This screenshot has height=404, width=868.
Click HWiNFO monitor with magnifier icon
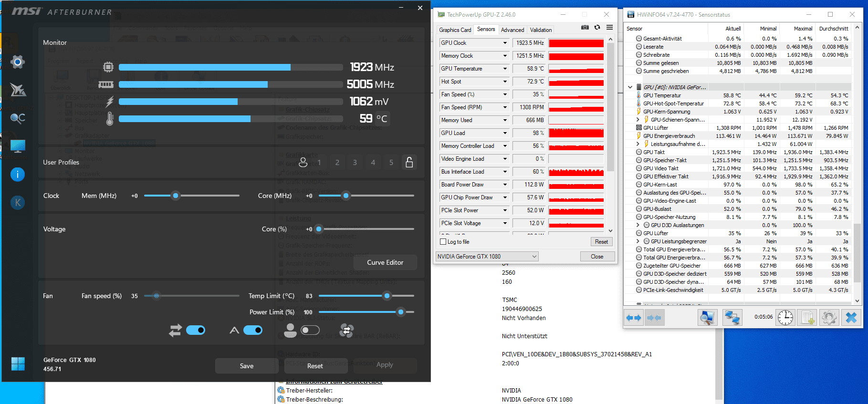[x=707, y=318]
